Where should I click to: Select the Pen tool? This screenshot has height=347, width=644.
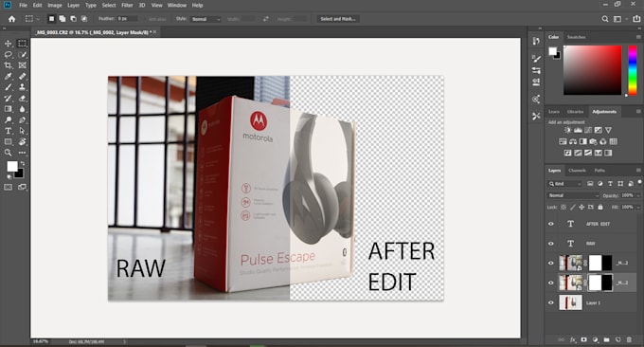(x=22, y=120)
